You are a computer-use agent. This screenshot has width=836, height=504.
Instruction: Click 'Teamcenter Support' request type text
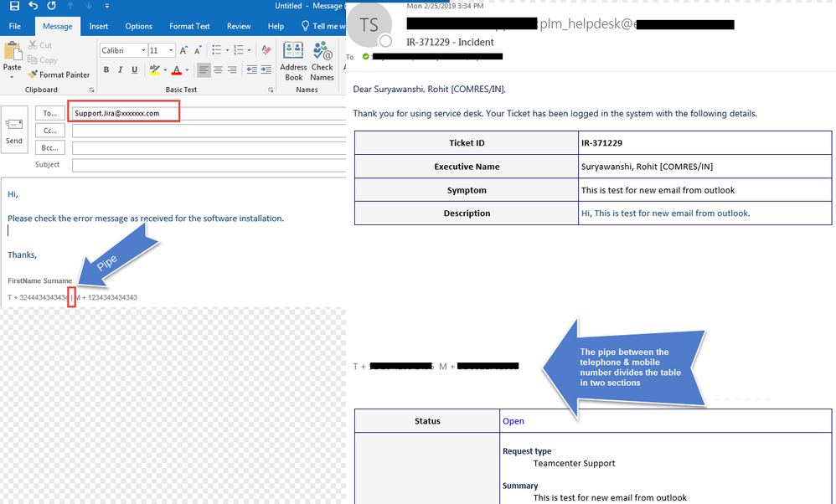574,464
